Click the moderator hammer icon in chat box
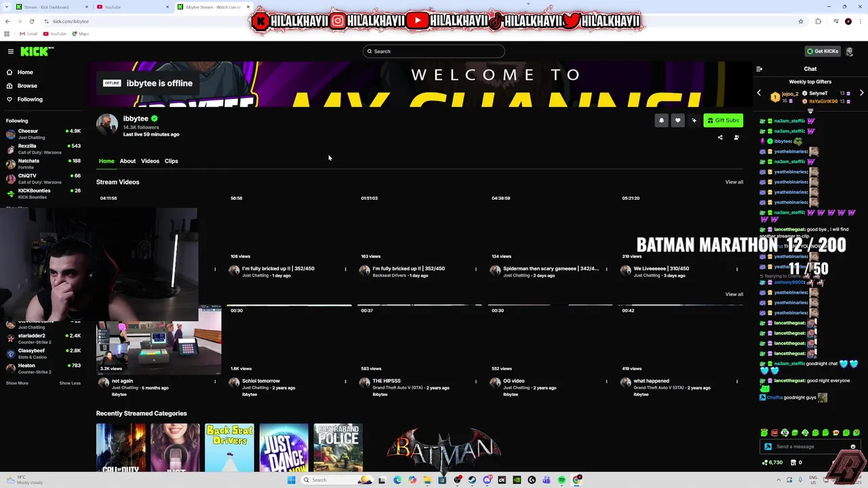Viewport: 868px width, 488px height. [768, 447]
